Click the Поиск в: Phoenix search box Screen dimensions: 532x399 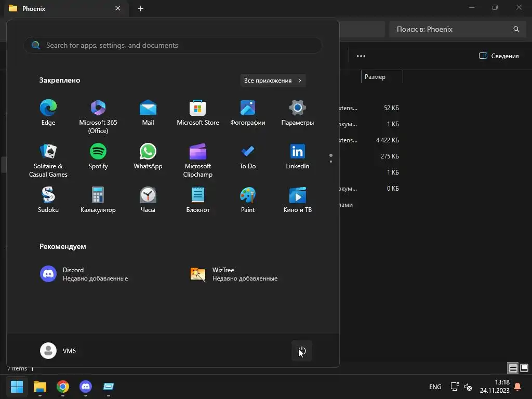tap(457, 29)
